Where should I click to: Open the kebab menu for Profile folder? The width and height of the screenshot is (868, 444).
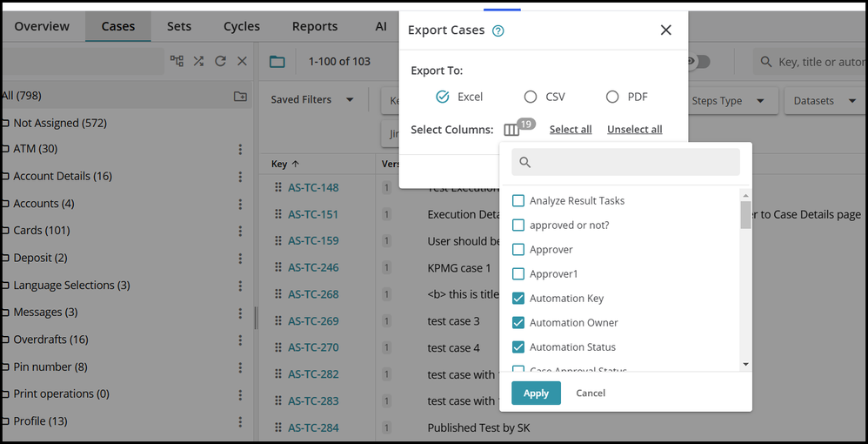pos(240,422)
